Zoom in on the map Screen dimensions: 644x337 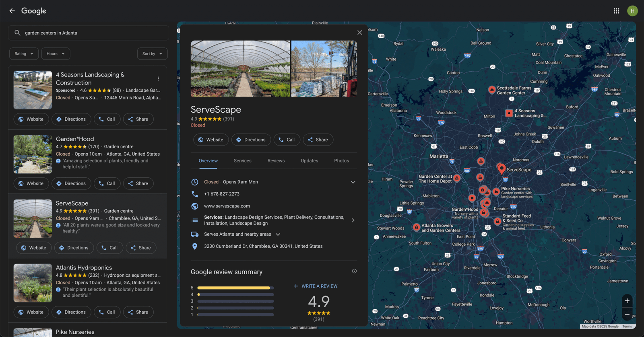(627, 301)
